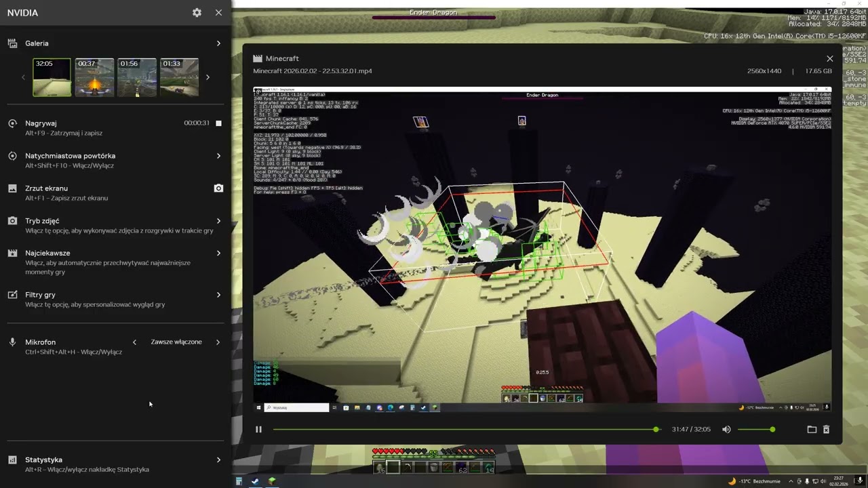Click the Natychmiastowa powtórka replay icon
The image size is (868, 488).
point(12,156)
